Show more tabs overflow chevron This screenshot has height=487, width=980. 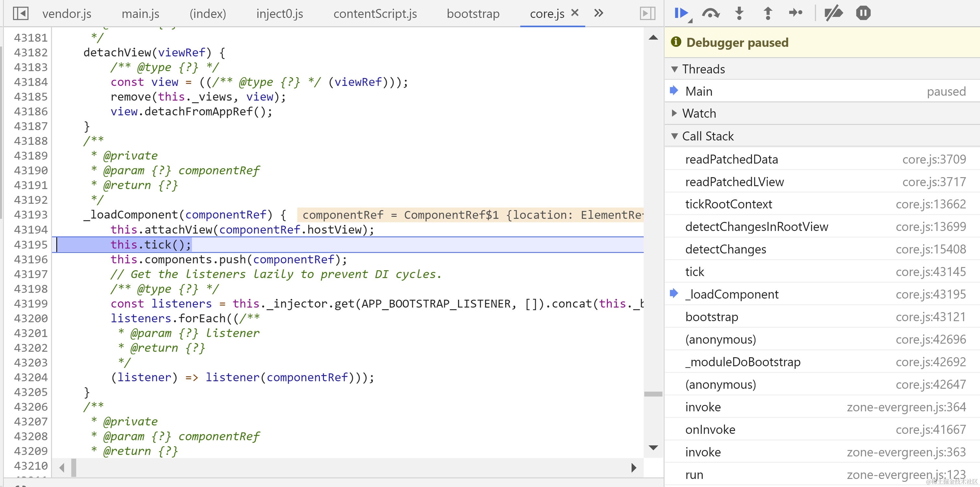click(x=599, y=13)
